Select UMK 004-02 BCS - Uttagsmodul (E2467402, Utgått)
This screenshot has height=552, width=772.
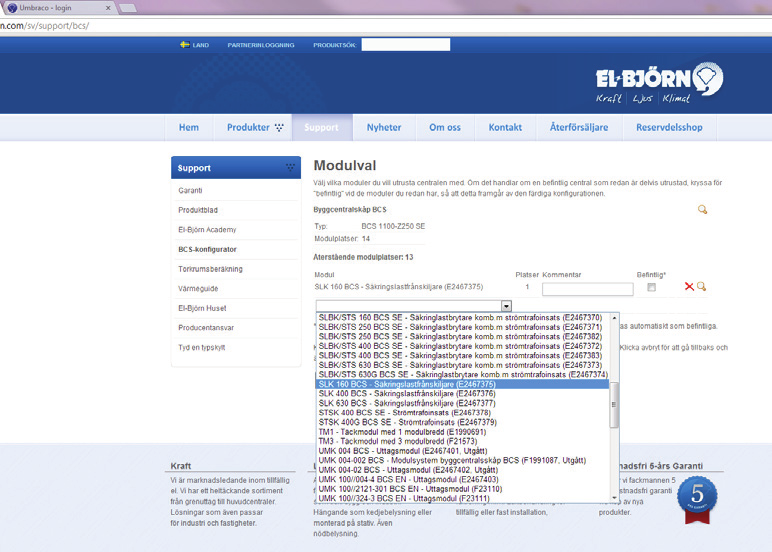click(462, 470)
